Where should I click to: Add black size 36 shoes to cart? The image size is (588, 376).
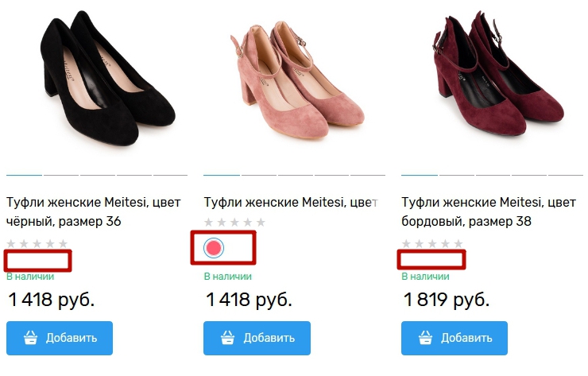(60, 338)
